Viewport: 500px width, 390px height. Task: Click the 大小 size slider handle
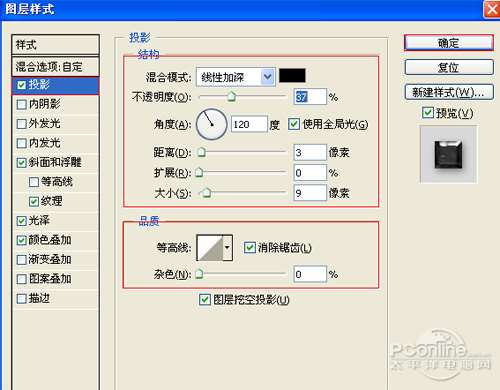pos(207,192)
